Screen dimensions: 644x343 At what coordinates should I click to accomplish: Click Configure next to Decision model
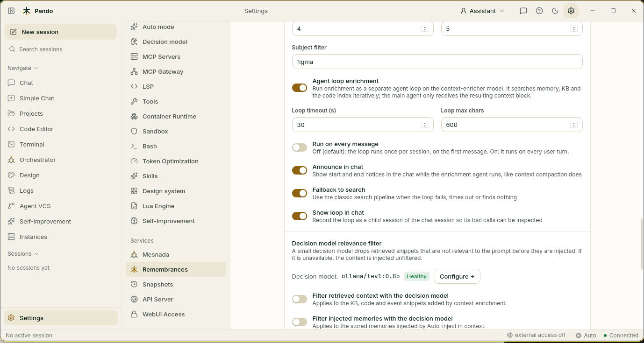[x=457, y=276]
